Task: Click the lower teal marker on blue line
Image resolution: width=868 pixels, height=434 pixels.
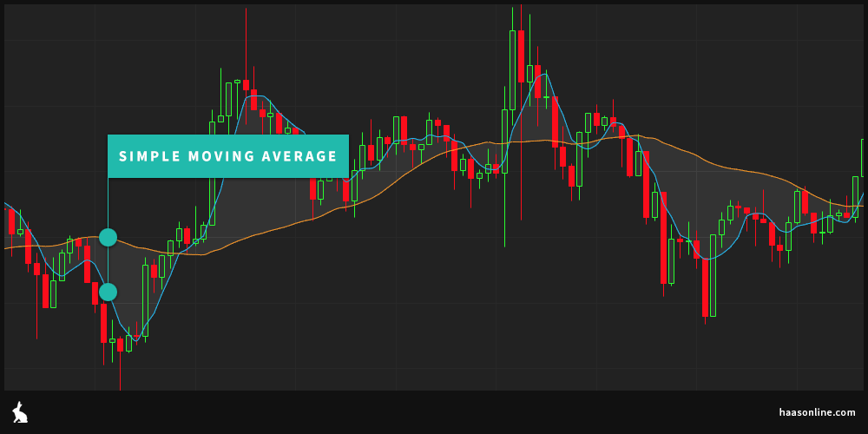Action: click(x=108, y=292)
